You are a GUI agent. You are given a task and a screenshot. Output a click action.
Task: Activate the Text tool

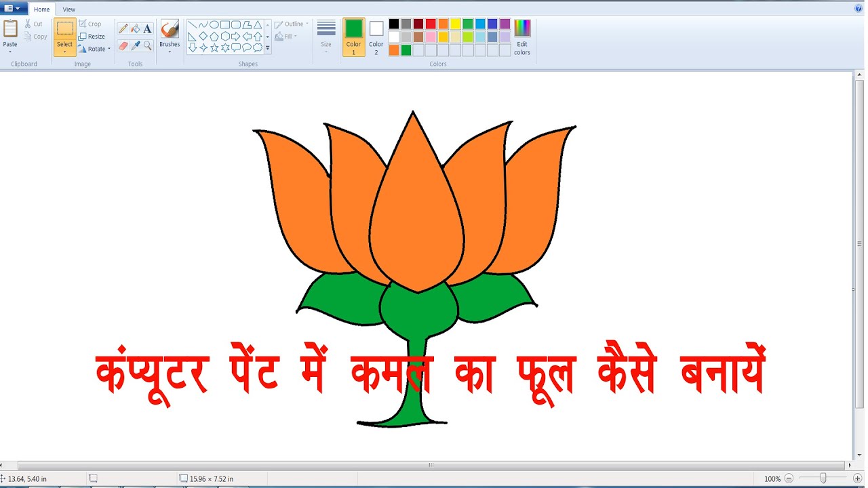pos(147,28)
